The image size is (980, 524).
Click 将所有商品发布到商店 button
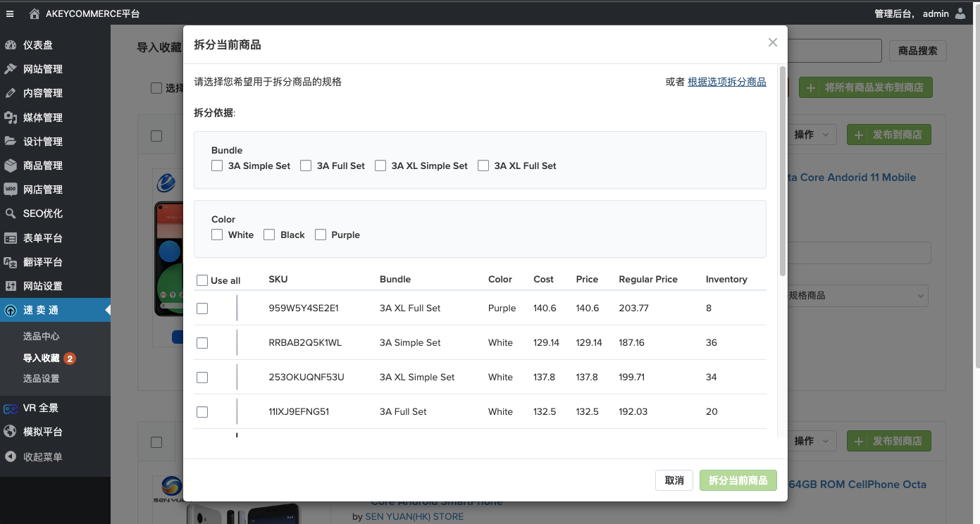click(865, 87)
